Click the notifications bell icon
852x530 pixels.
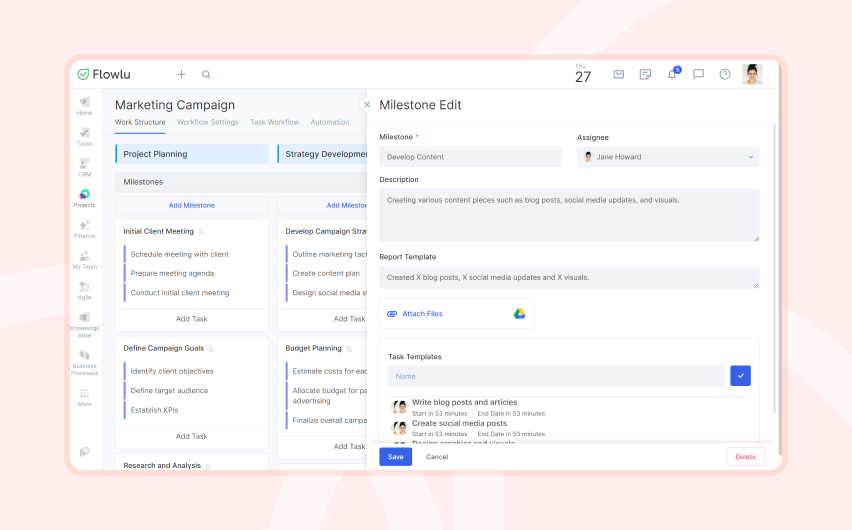[x=673, y=74]
